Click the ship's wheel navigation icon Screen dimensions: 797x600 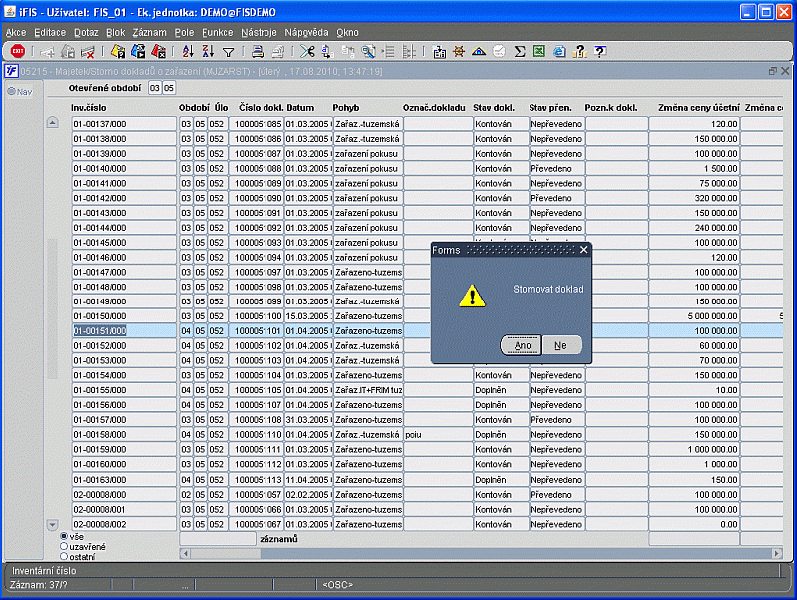pyautogui.click(x=459, y=51)
